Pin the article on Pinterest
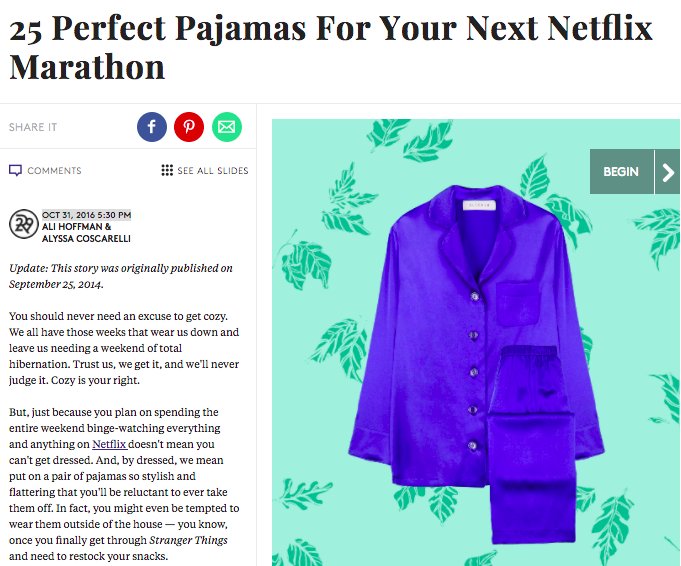This screenshot has width=681, height=566. pyautogui.click(x=189, y=127)
